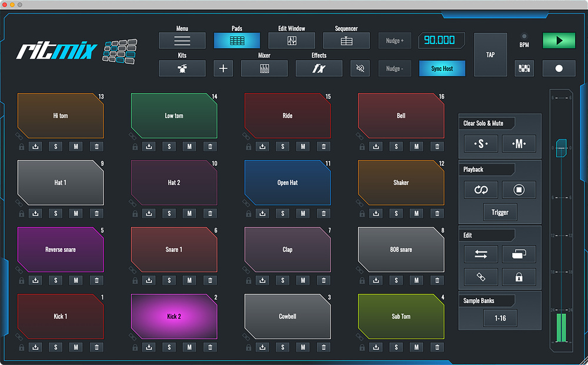Open the Menu hamburger button

pos(182,41)
